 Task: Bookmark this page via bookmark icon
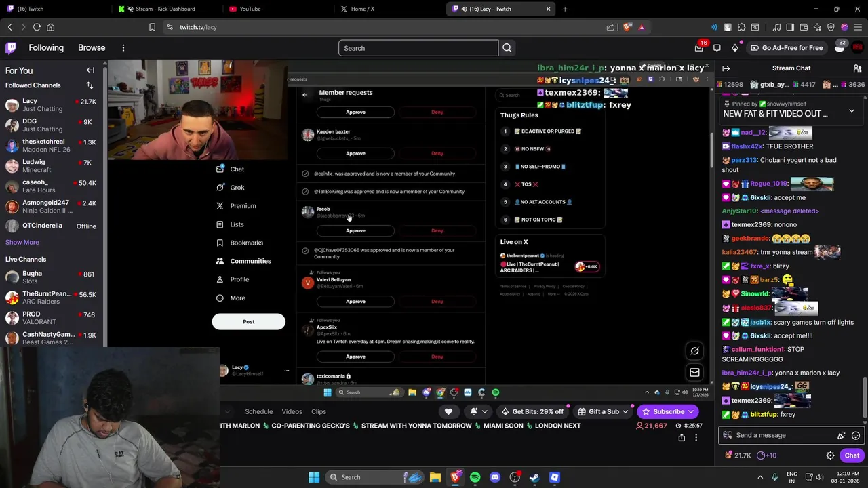click(152, 27)
